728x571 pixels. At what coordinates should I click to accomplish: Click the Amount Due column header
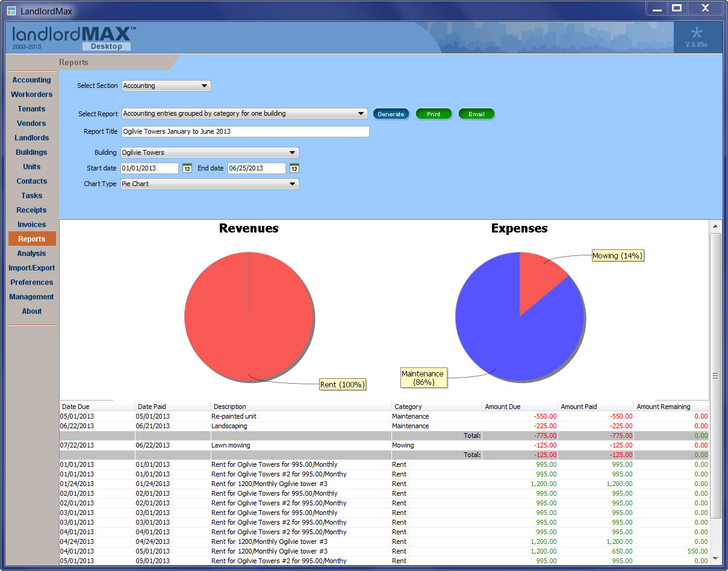click(520, 407)
